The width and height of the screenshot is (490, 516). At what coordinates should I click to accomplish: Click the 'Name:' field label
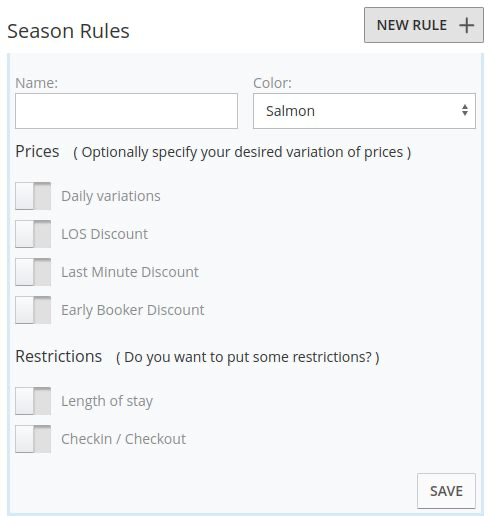click(x=37, y=83)
